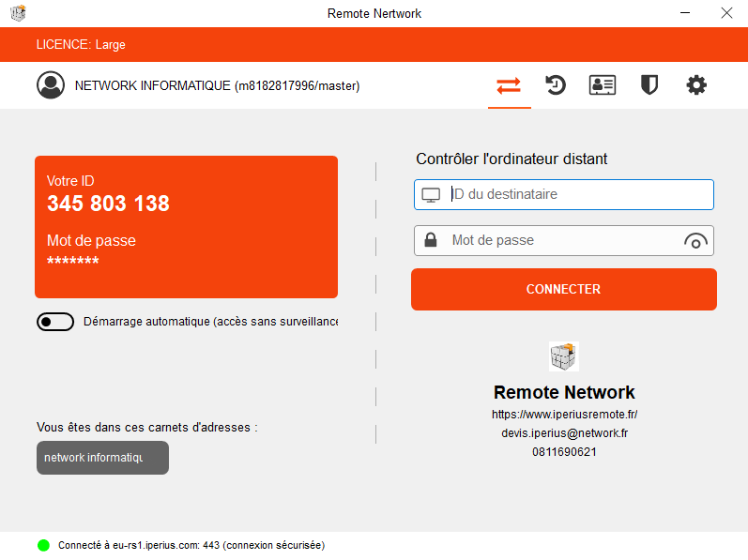Image resolution: width=748 pixels, height=560 pixels.
Task: Click the monitor icon in ID field
Action: pyautogui.click(x=431, y=195)
